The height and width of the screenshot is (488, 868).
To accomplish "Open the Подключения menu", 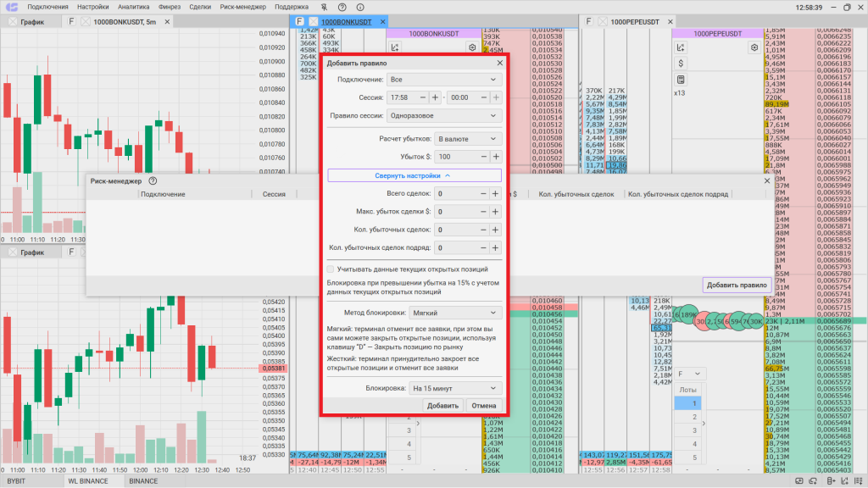I will coord(47,7).
